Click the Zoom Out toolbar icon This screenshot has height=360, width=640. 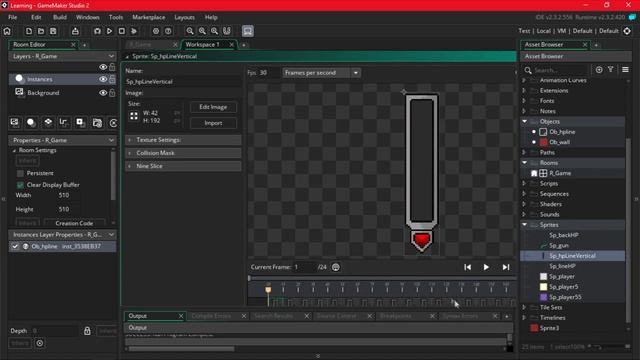[x=190, y=31]
